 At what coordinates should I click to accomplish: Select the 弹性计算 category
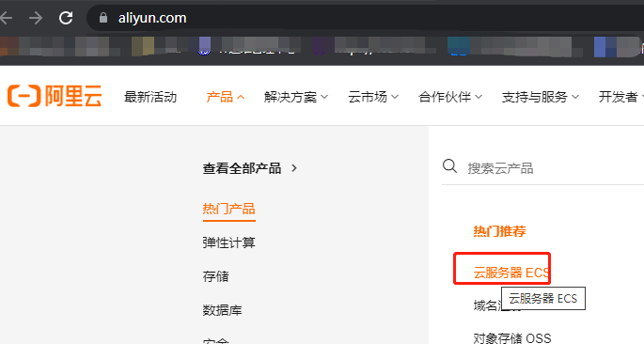pyautogui.click(x=228, y=242)
